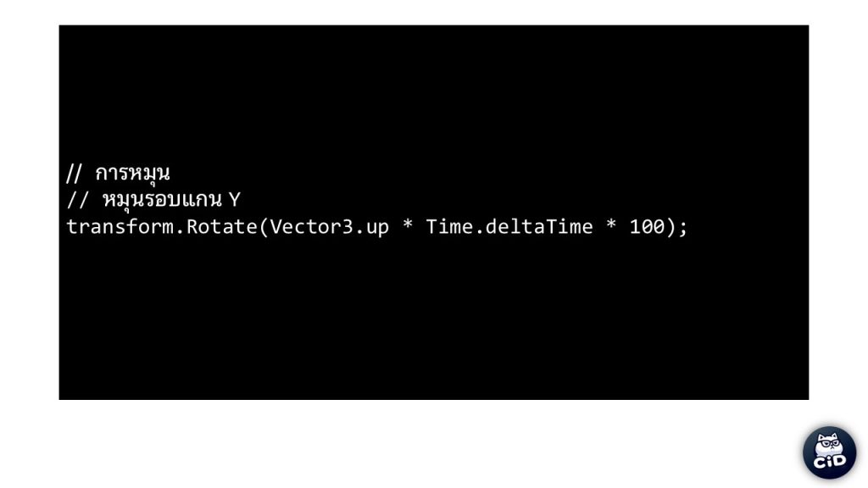Click the CiD lettering on the logo

[829, 461]
